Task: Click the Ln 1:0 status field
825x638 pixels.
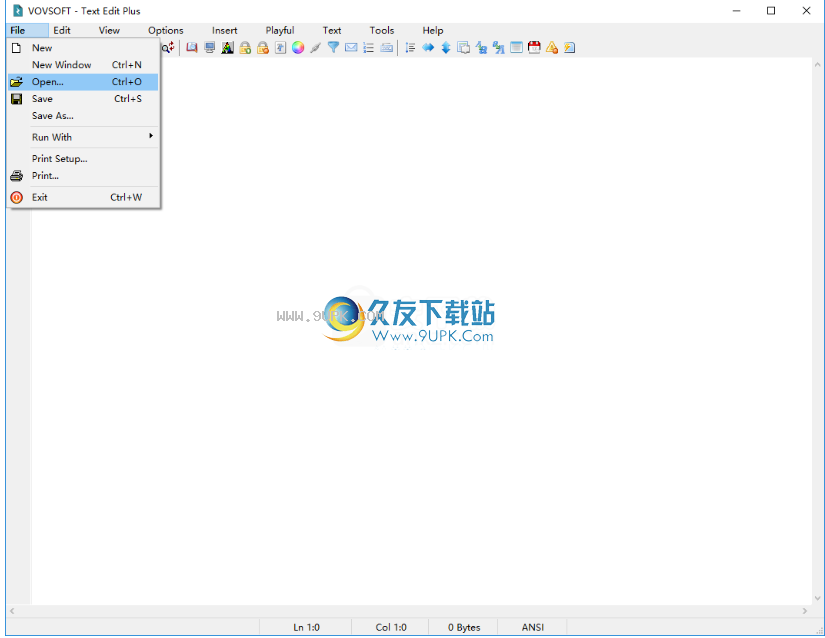Action: (x=306, y=627)
